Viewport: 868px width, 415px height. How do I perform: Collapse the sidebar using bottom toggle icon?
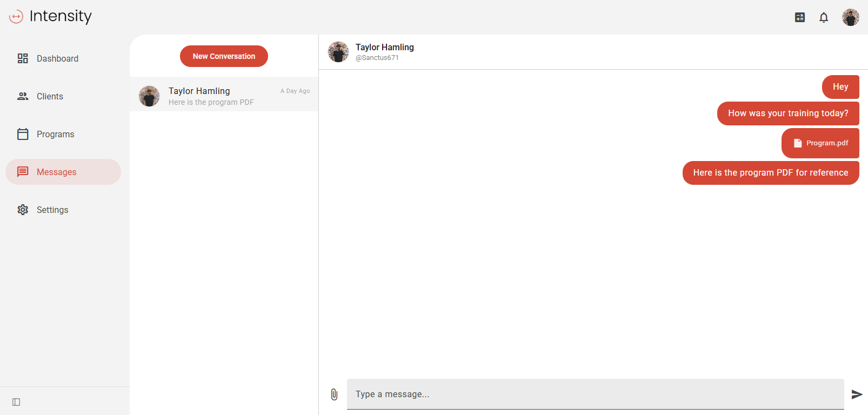(x=16, y=402)
